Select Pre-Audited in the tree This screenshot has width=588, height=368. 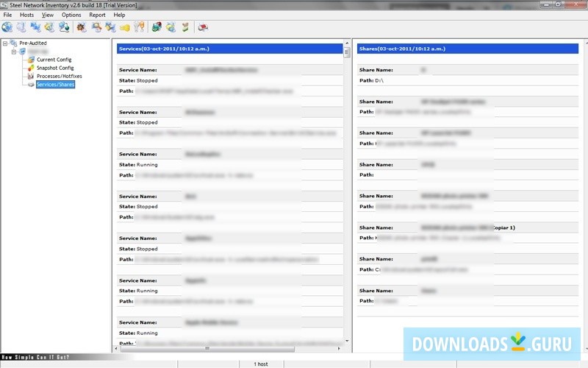pyautogui.click(x=33, y=43)
